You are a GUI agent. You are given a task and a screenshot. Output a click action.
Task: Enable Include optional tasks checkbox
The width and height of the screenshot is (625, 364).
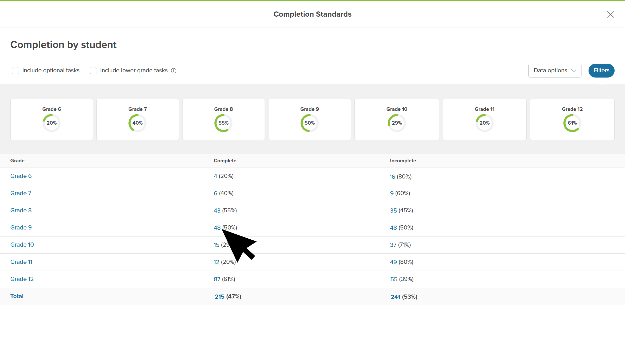(x=16, y=71)
